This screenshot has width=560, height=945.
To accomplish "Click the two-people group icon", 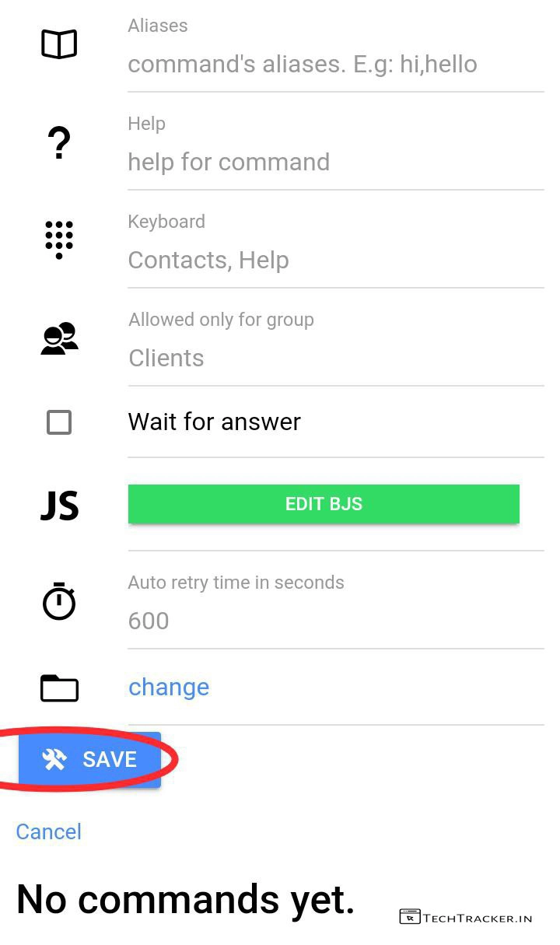I will click(59, 338).
